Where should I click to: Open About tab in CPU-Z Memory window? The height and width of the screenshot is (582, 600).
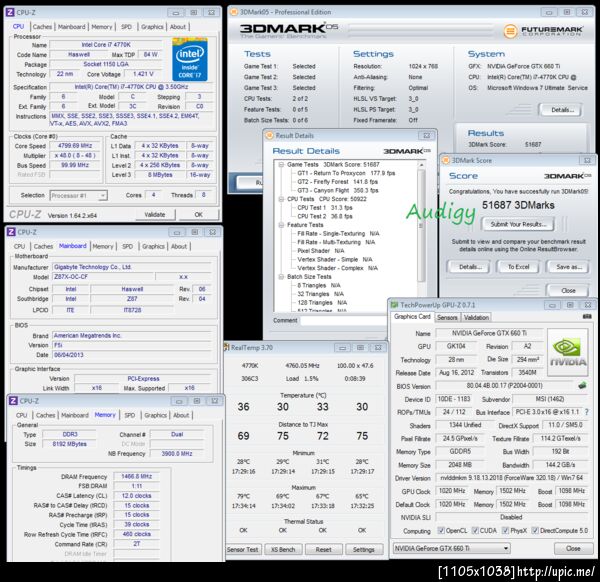click(x=181, y=415)
